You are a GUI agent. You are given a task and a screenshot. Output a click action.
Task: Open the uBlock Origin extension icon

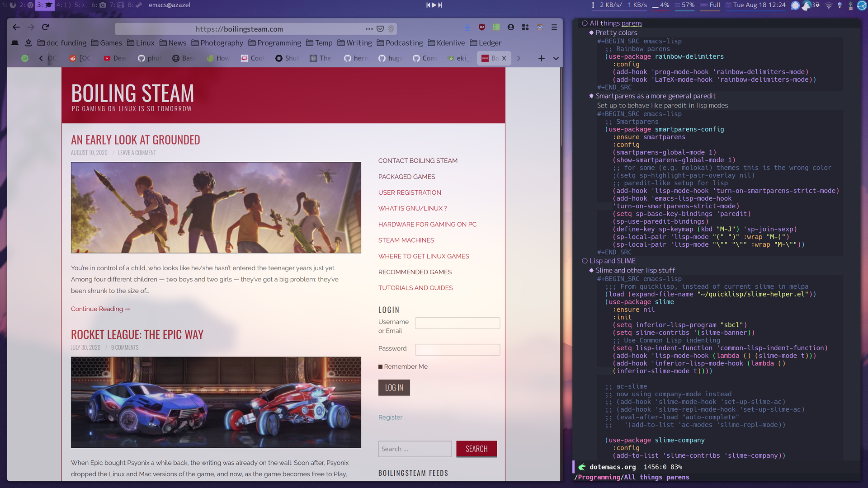(482, 27)
